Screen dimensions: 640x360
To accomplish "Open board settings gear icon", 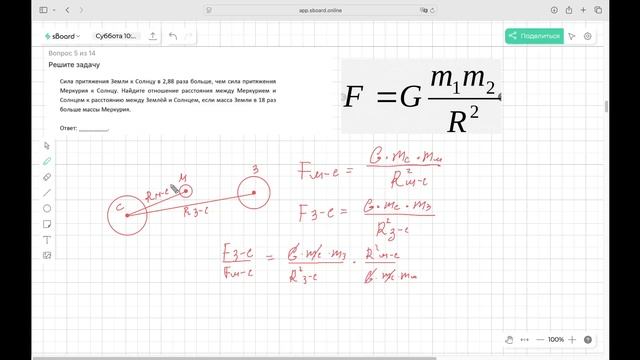I will 588,36.
